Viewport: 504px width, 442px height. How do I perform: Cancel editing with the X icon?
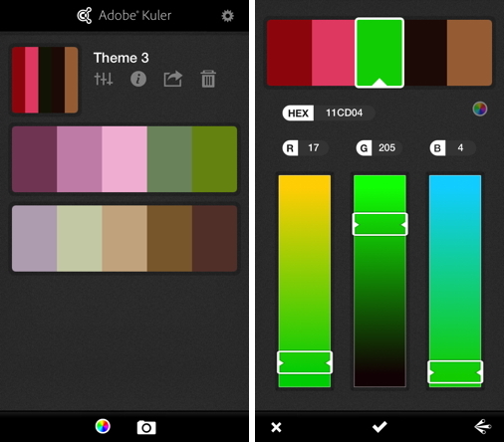pyautogui.click(x=276, y=427)
